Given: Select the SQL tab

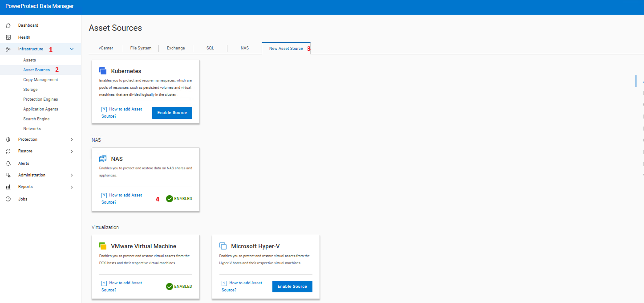Looking at the screenshot, I should 210,48.
